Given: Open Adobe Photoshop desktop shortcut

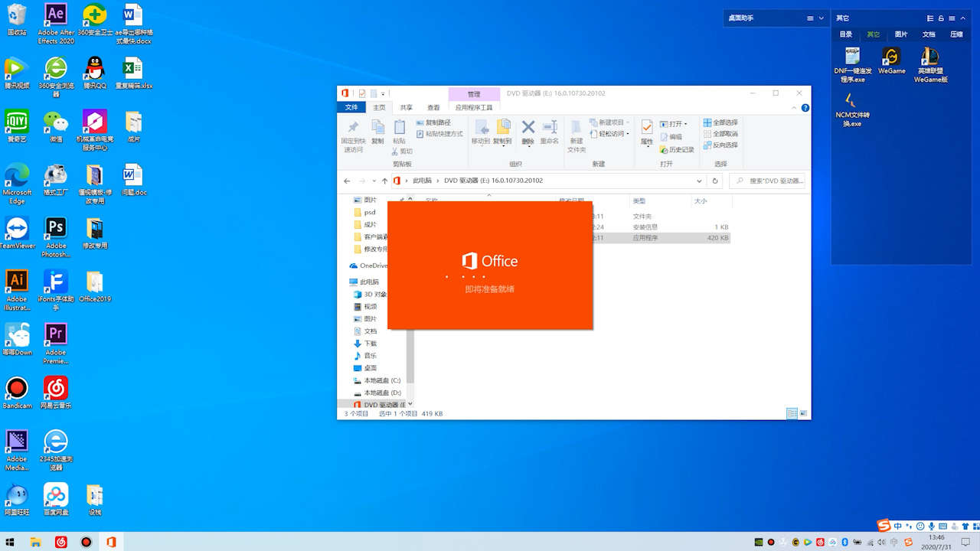Looking at the screenshot, I should (55, 237).
